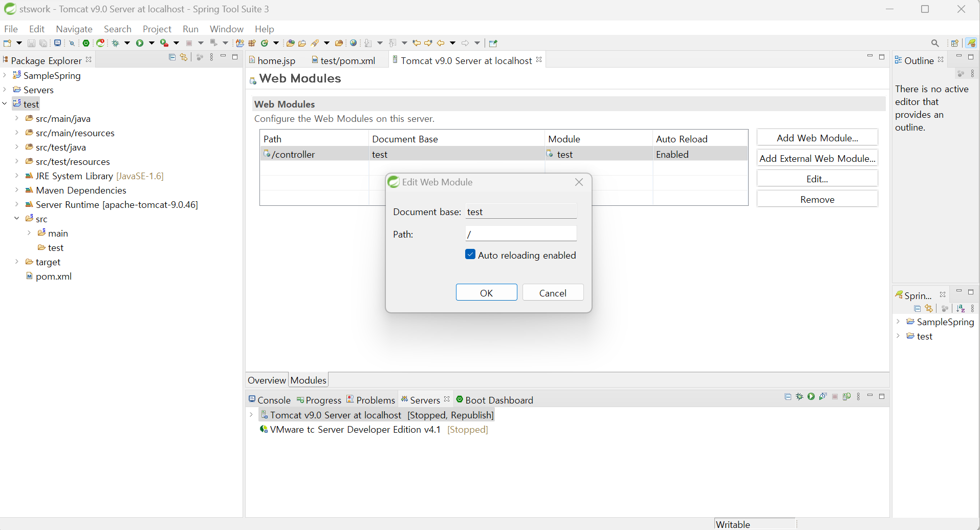Click the green Boot Dashboard power icon in toolbar

tap(86, 43)
